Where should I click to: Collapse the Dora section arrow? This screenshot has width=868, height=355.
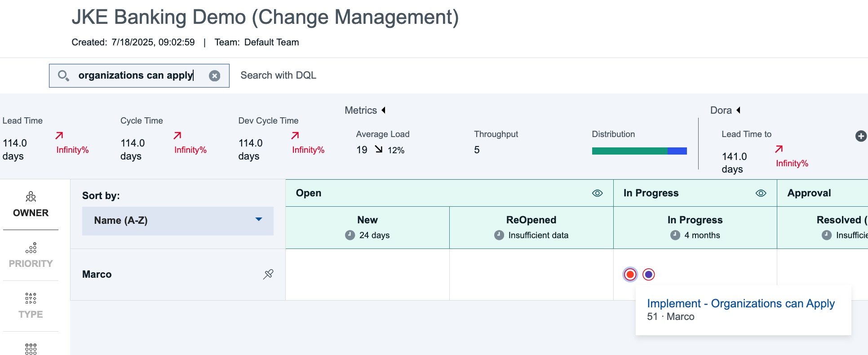click(x=739, y=110)
